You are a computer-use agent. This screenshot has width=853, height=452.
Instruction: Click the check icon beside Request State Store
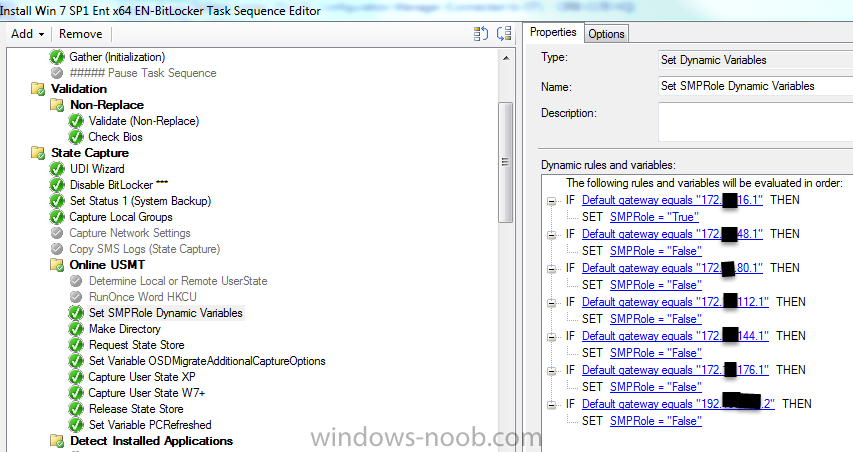pyautogui.click(x=76, y=345)
